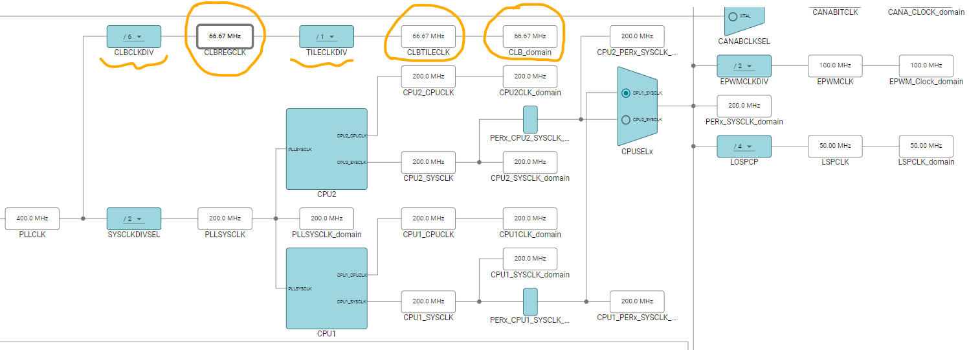The image size is (980, 350).
Task: Click the CPU2 block
Action: (327, 149)
